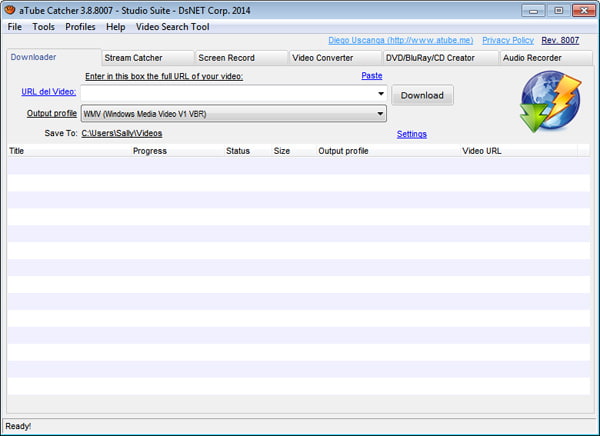The height and width of the screenshot is (436, 600).
Task: Open the File menu
Action: [15, 27]
